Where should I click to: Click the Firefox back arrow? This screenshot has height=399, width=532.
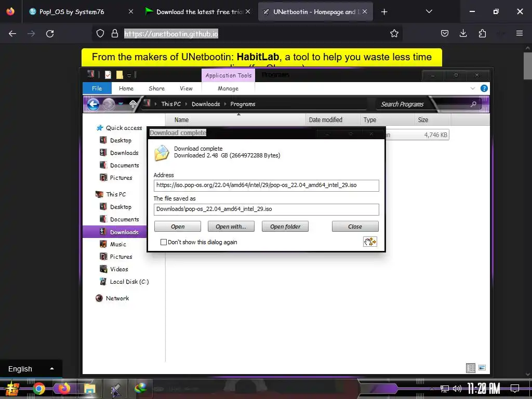12,34
